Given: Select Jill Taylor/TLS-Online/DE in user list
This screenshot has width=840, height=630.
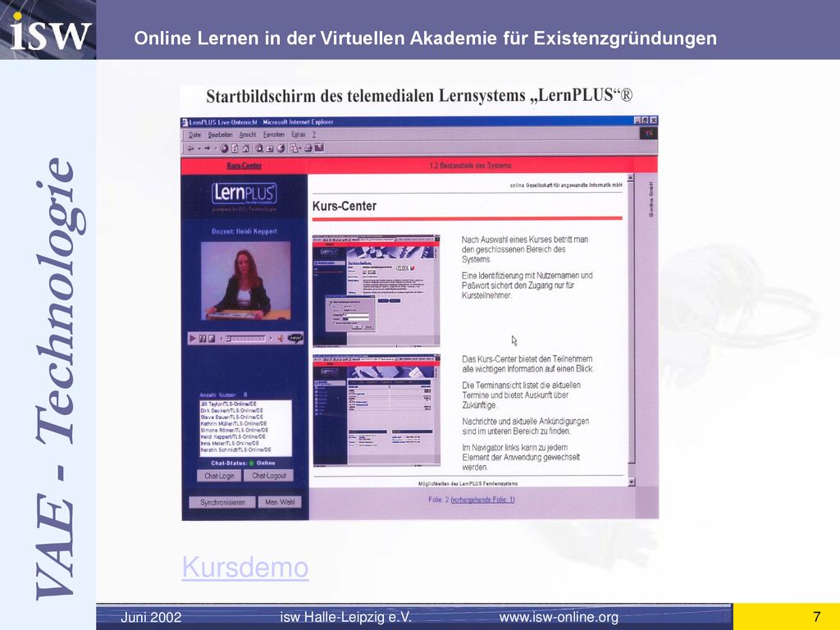Looking at the screenshot, I should [x=228, y=404].
